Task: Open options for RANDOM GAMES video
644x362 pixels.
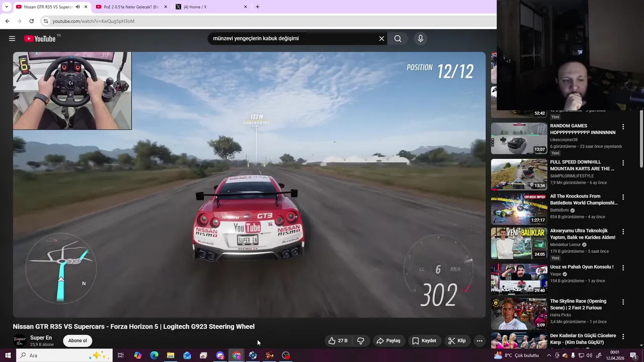Action: tap(623, 127)
